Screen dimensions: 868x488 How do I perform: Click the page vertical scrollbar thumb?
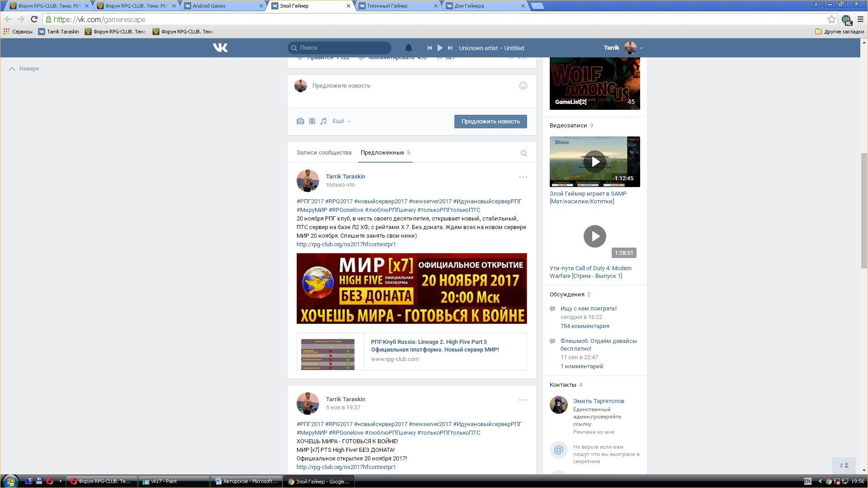864,211
